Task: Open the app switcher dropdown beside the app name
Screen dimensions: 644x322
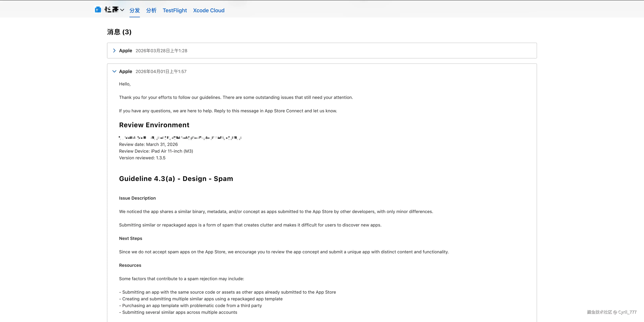Action: tap(122, 10)
